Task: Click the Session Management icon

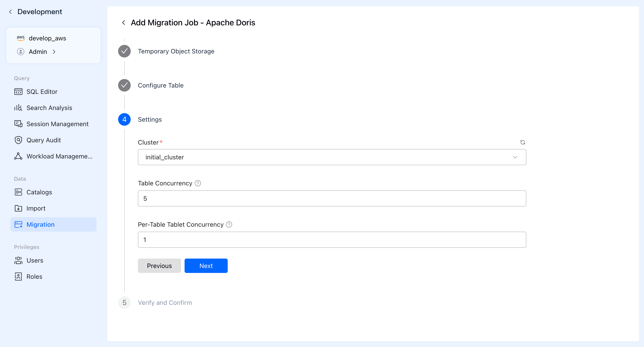Action: point(18,124)
